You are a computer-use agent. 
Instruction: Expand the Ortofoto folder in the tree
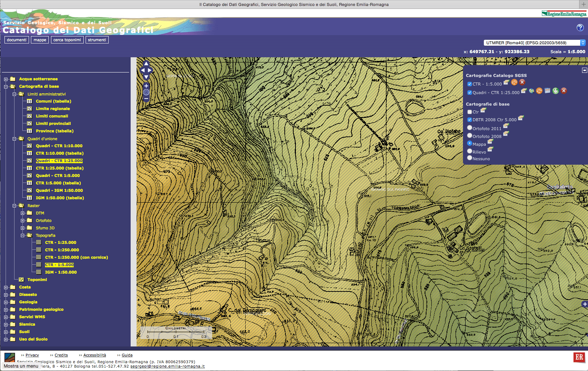tap(23, 220)
